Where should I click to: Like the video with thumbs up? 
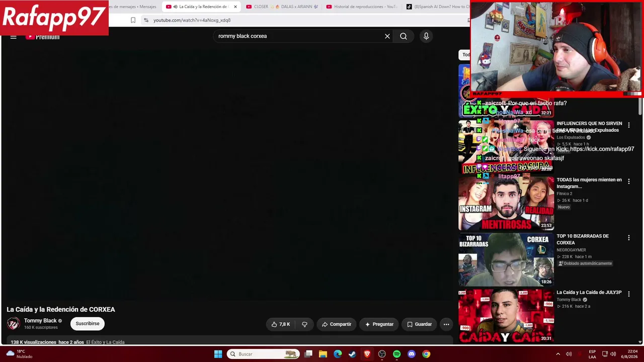[281, 324]
